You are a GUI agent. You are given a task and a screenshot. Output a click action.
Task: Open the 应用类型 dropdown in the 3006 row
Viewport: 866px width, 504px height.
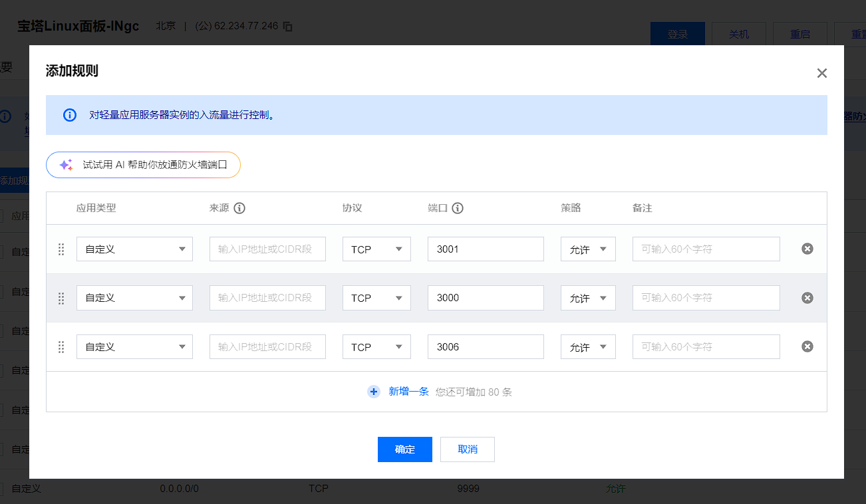tap(134, 347)
